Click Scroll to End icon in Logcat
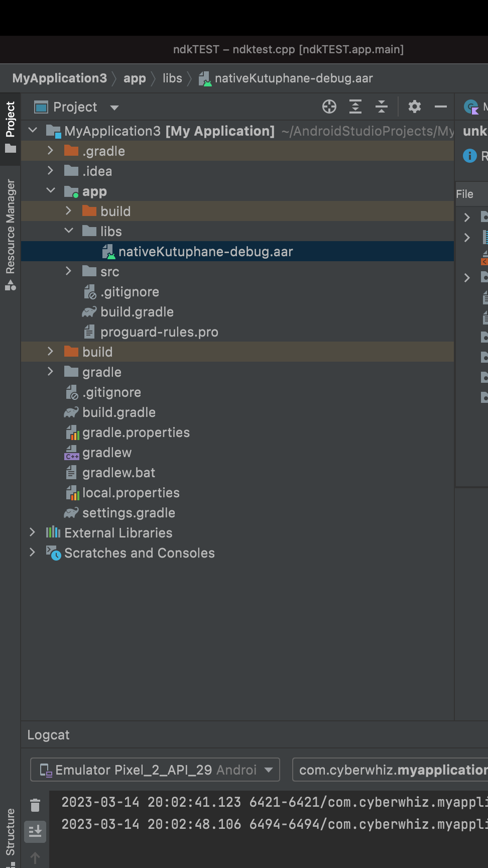This screenshot has height=868, width=488. (x=35, y=831)
